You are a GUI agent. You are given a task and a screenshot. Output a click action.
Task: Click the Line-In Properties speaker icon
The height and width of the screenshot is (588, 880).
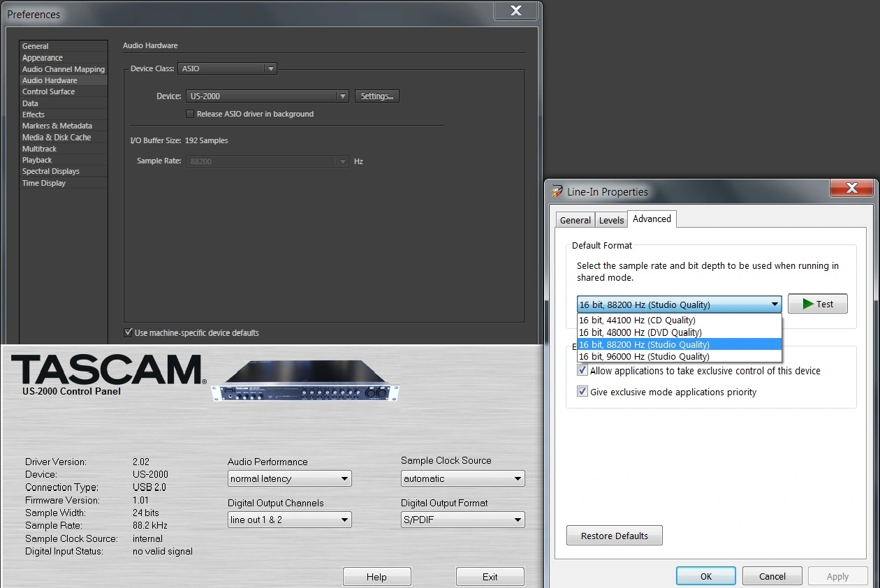(x=557, y=191)
